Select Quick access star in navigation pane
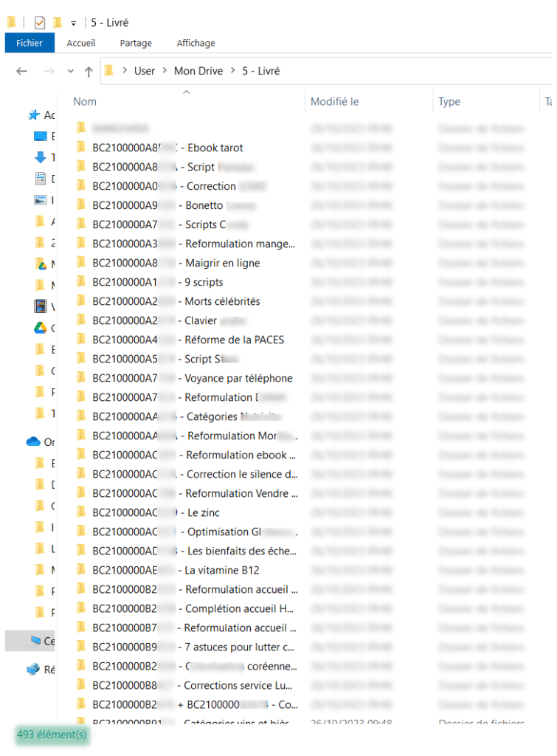The width and height of the screenshot is (557, 756). tap(34, 114)
